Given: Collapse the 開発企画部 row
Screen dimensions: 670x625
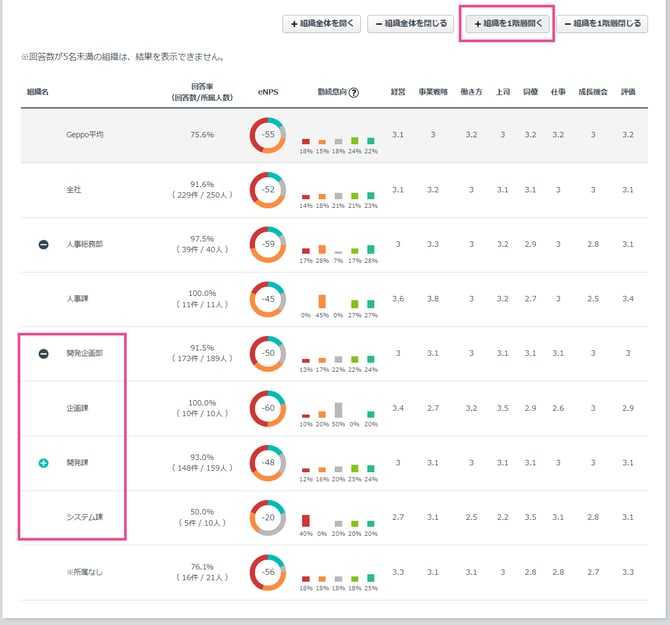Looking at the screenshot, I should (x=44, y=354).
